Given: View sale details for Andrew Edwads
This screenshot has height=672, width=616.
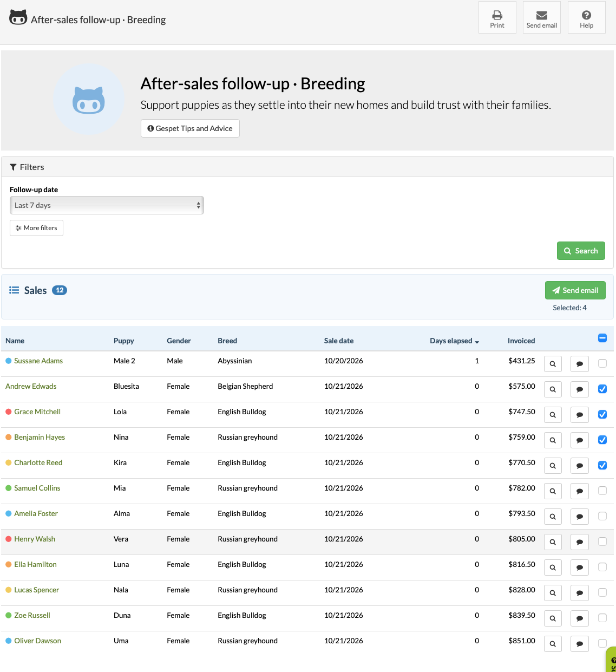Looking at the screenshot, I should (x=553, y=389).
